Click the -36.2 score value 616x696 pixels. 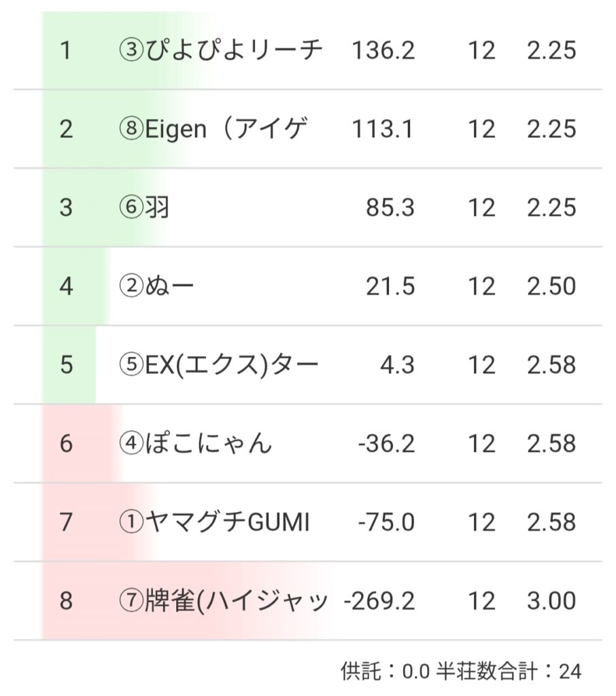[x=386, y=444]
